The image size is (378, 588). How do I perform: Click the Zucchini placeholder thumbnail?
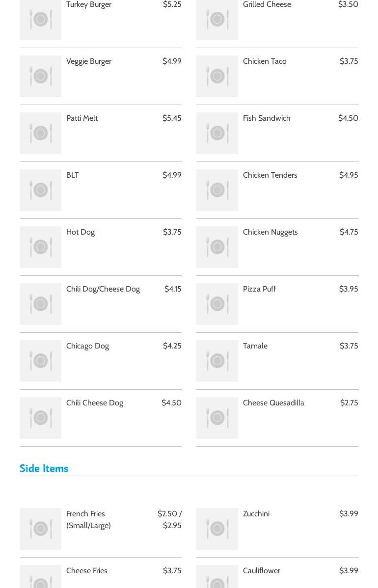217,529
